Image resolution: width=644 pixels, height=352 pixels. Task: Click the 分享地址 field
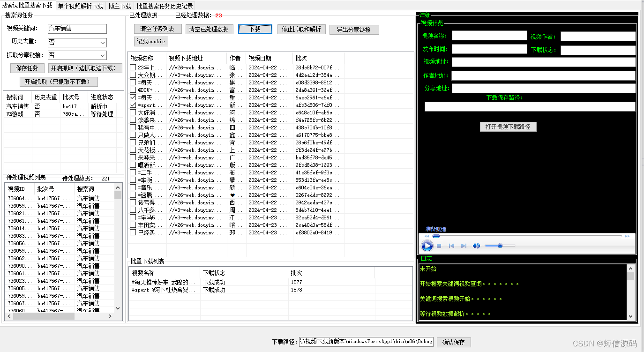[544, 88]
